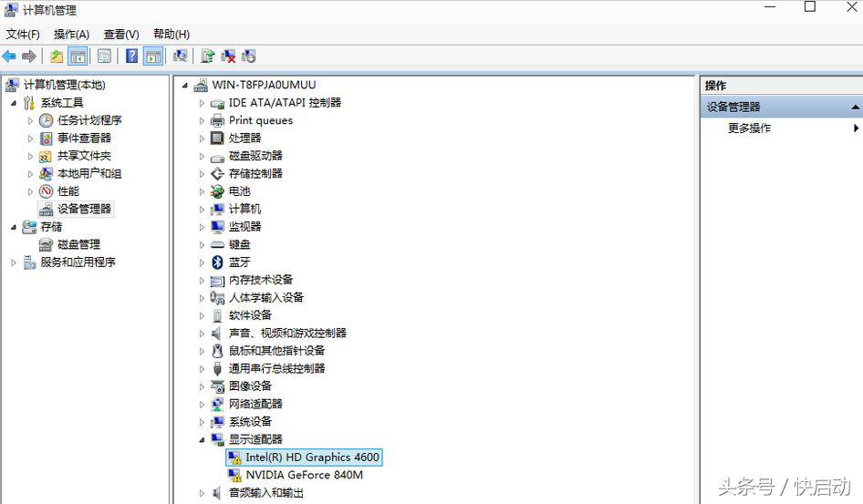Select 磁盘管理 under 存储
The height and width of the screenshot is (504, 863).
(78, 244)
